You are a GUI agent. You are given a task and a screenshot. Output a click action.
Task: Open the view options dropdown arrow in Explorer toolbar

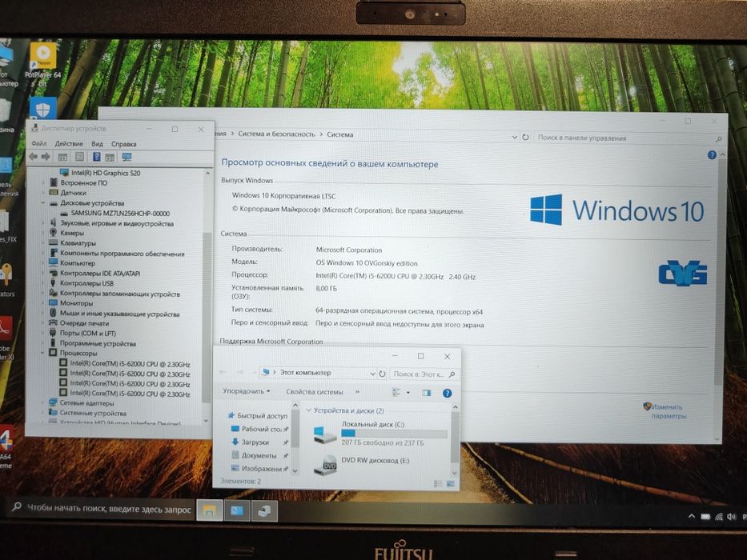[x=408, y=392]
